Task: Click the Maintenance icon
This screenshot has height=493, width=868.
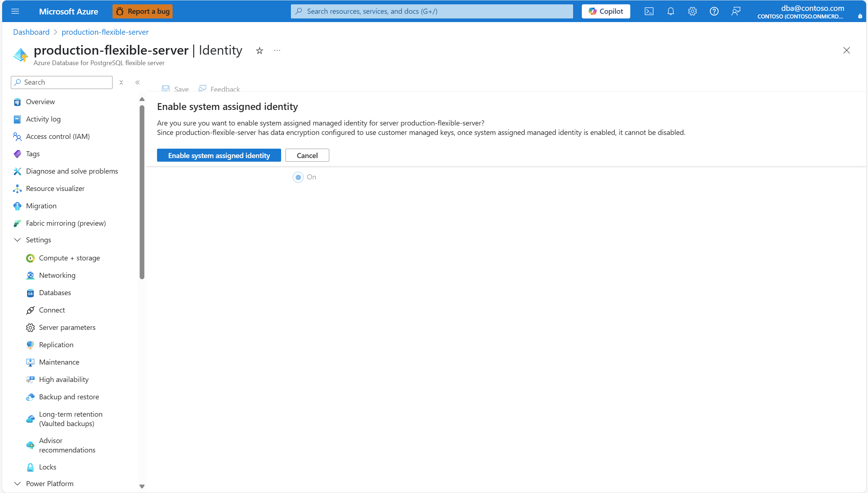Action: (x=30, y=362)
